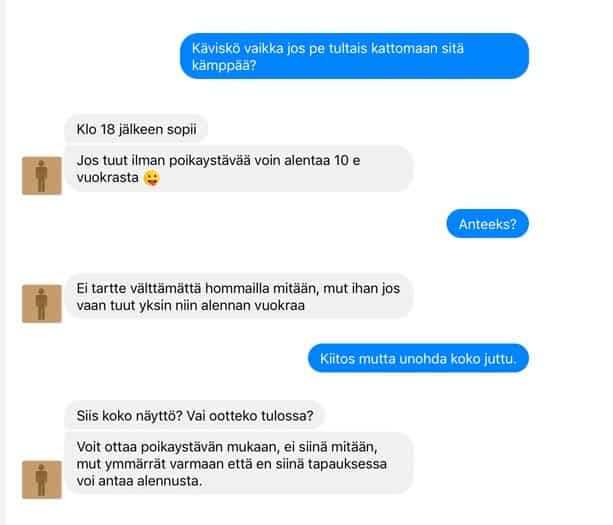
Task: Click the 'Jos tuut ilman poikaystävää' message
Action: [239, 169]
